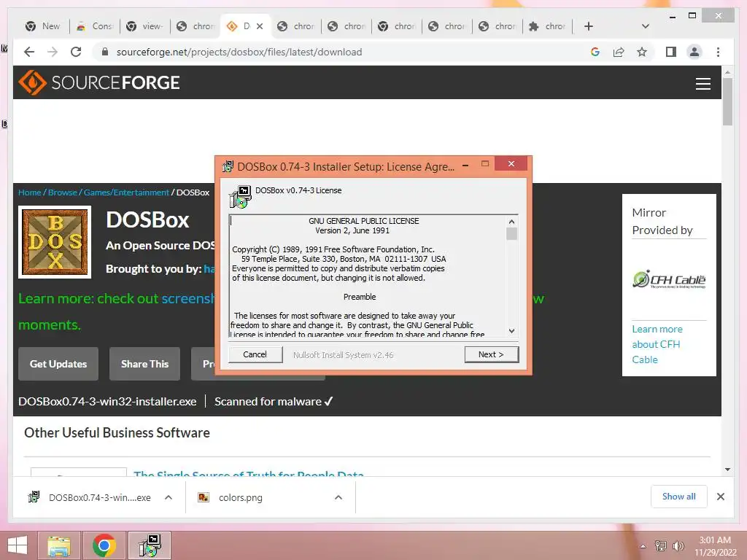
Task: Click the DOSBox installer taskbar icon
Action: [x=150, y=545]
